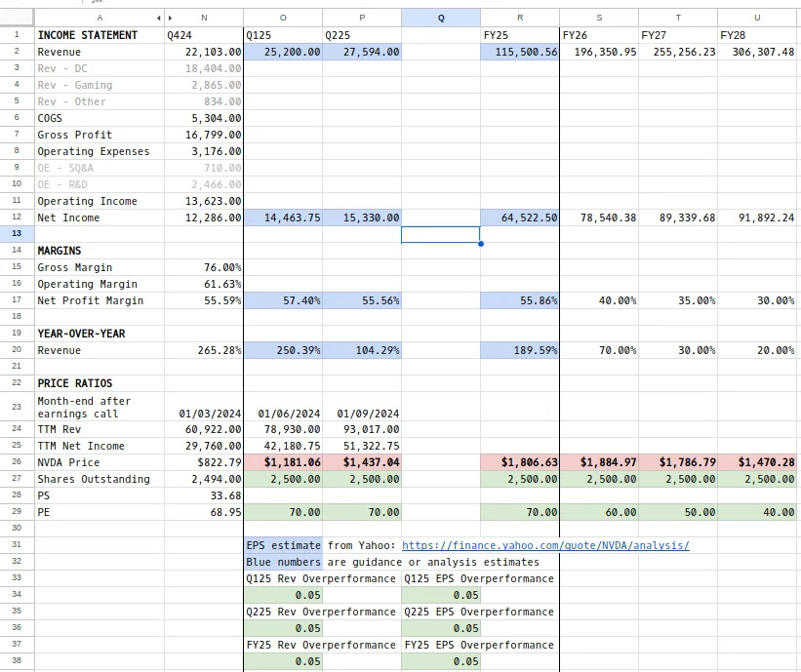Click the EPS estimate label cell
The image size is (801, 672).
pos(283,545)
